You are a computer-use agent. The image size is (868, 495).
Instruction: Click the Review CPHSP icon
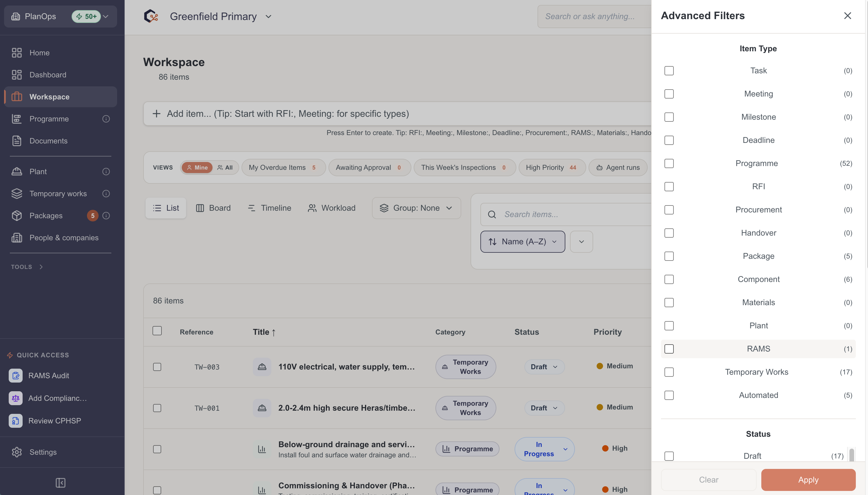pos(16,421)
